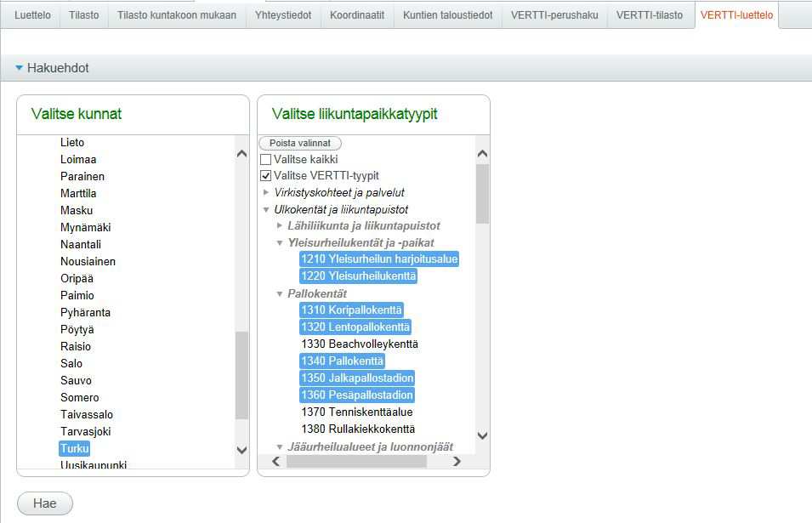Click municipality list scroll-down arrow
The width and height of the screenshot is (812, 523).
241,450
